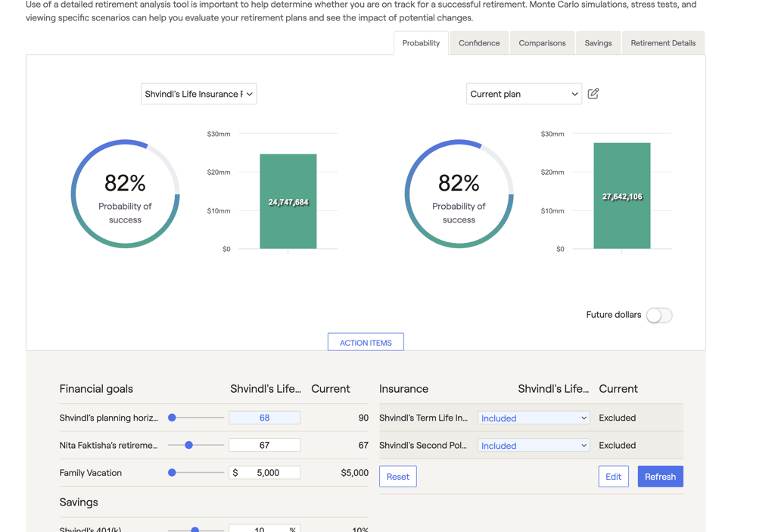The image size is (775, 532).
Task: Click the Family Vacation amount input field
Action: click(268, 473)
